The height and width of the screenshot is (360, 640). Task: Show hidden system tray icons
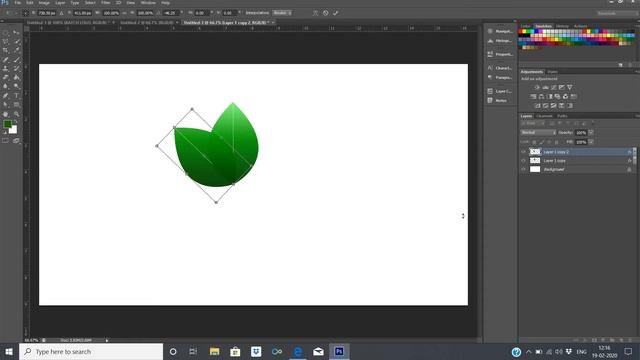[x=529, y=352]
